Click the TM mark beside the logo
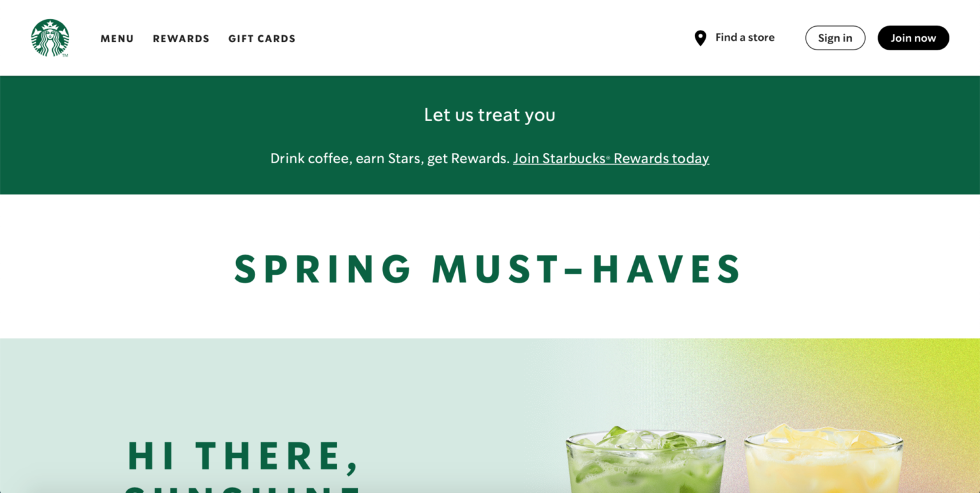This screenshot has width=980, height=493. [x=65, y=55]
